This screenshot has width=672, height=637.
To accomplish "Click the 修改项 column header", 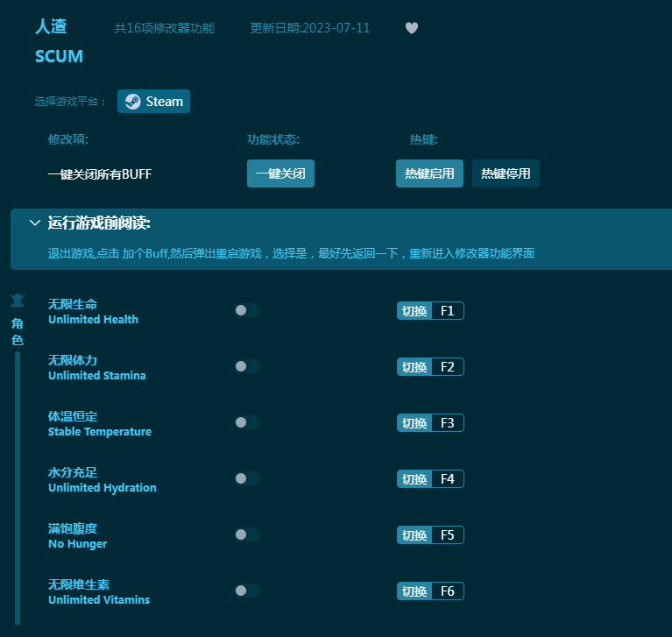I will 68,139.
